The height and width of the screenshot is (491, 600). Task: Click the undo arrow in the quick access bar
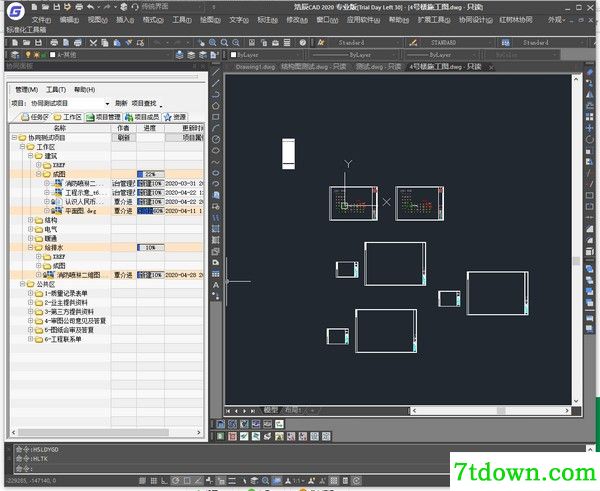click(90, 7)
